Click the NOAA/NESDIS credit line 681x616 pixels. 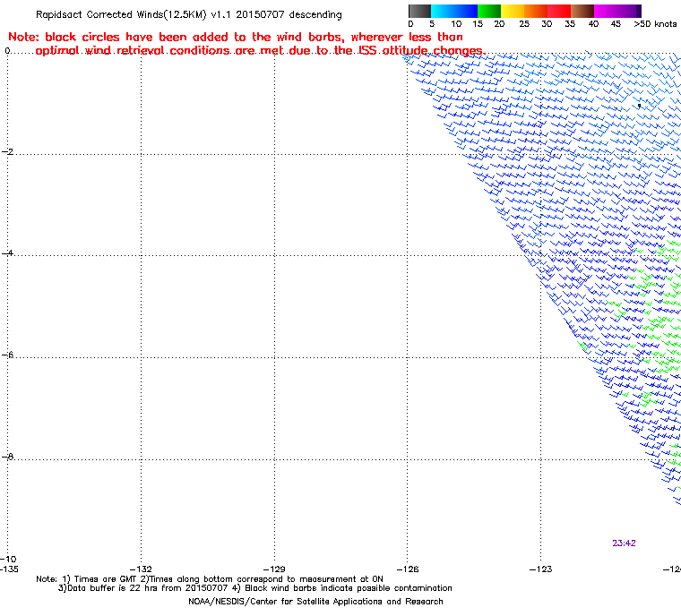coord(315,602)
